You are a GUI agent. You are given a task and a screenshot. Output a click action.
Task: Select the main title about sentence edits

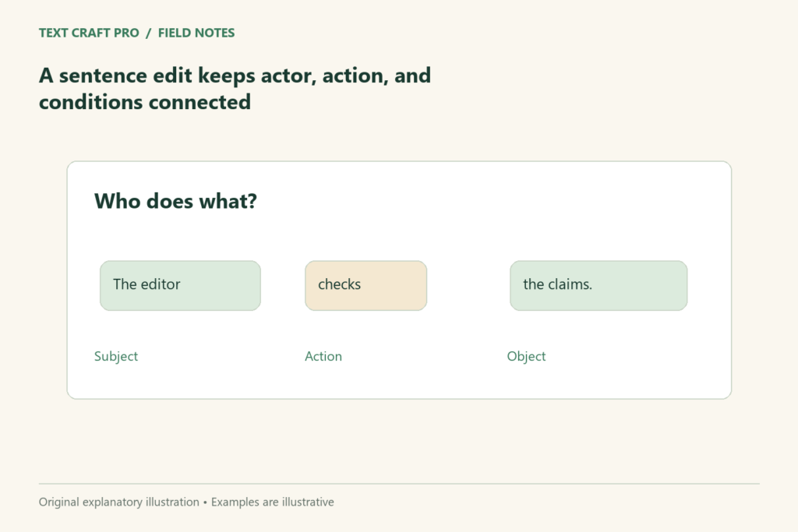[235, 89]
